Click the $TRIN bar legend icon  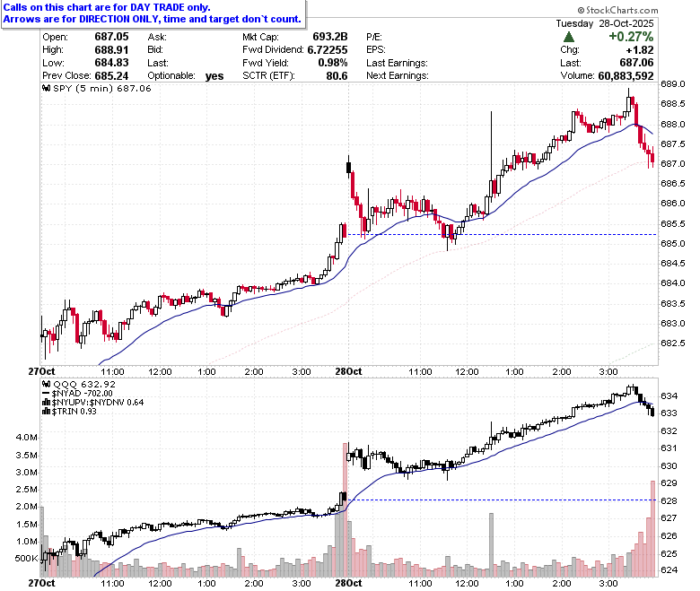46,412
